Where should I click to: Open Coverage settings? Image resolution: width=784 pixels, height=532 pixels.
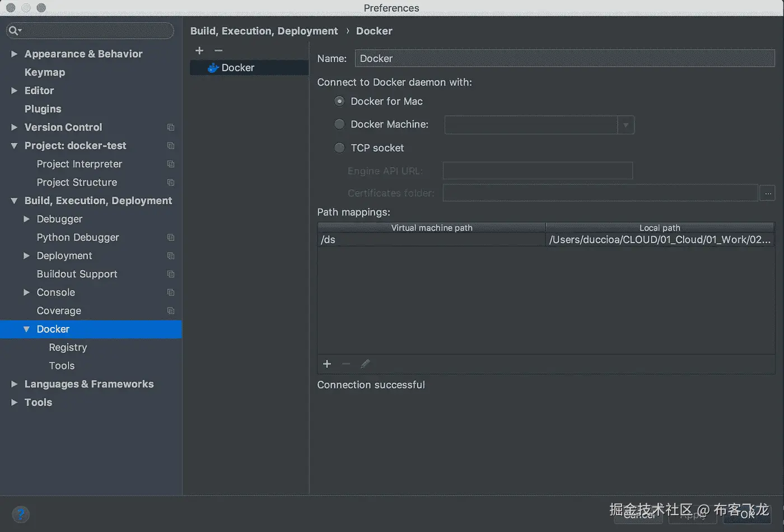click(x=59, y=311)
